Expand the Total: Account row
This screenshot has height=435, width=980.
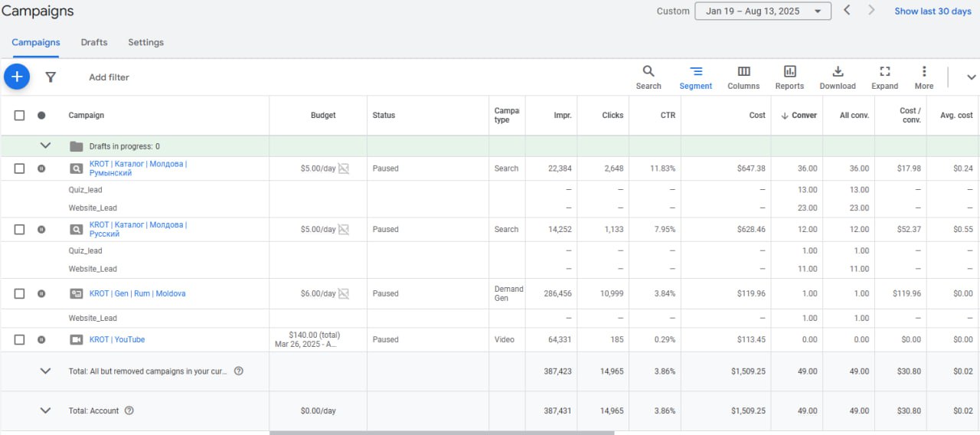click(45, 410)
